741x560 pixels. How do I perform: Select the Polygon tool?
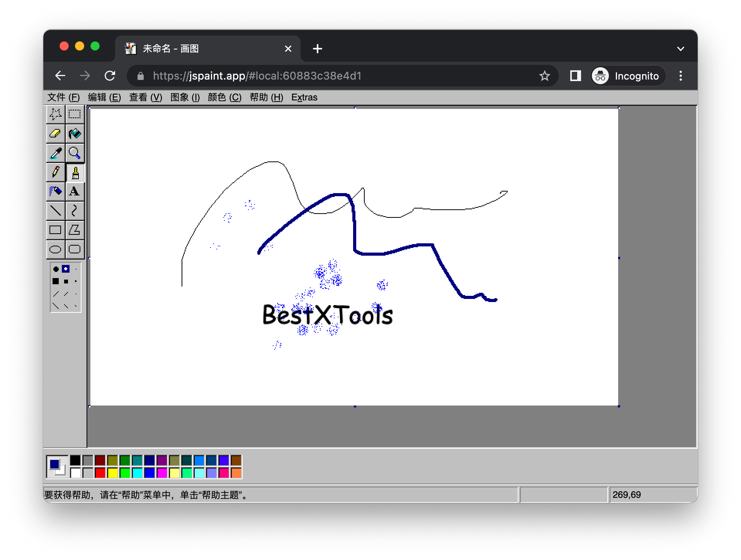[75, 230]
